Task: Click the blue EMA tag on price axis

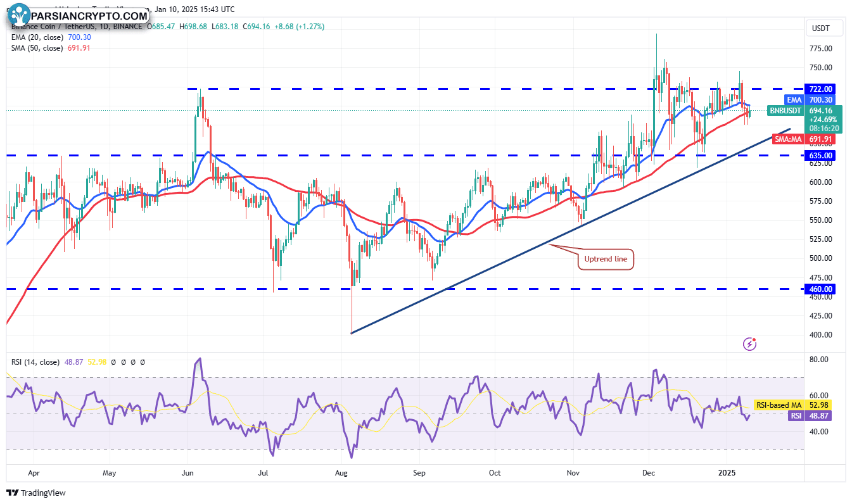Action: (x=794, y=100)
